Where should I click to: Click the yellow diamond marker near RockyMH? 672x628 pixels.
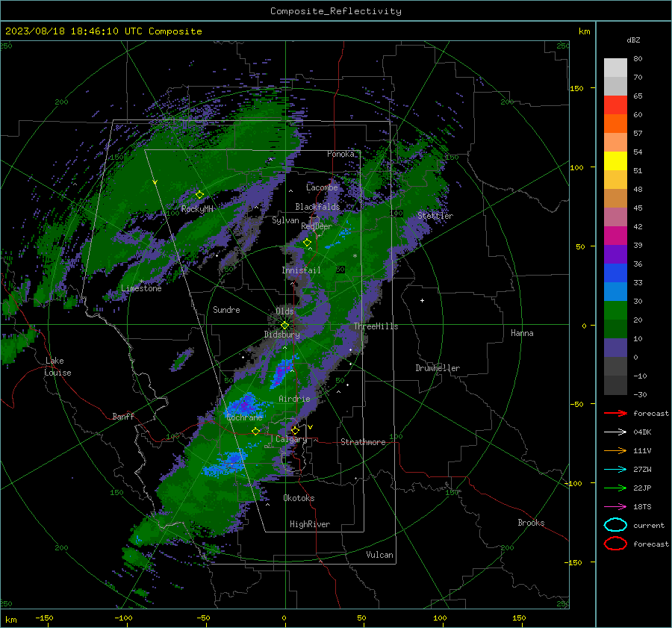[199, 195]
